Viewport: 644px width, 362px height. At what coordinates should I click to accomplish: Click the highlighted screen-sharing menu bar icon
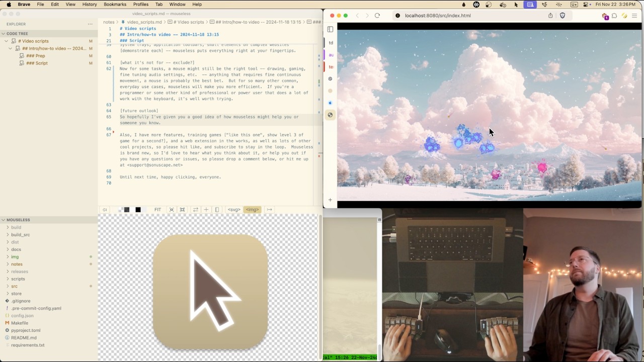[530, 5]
